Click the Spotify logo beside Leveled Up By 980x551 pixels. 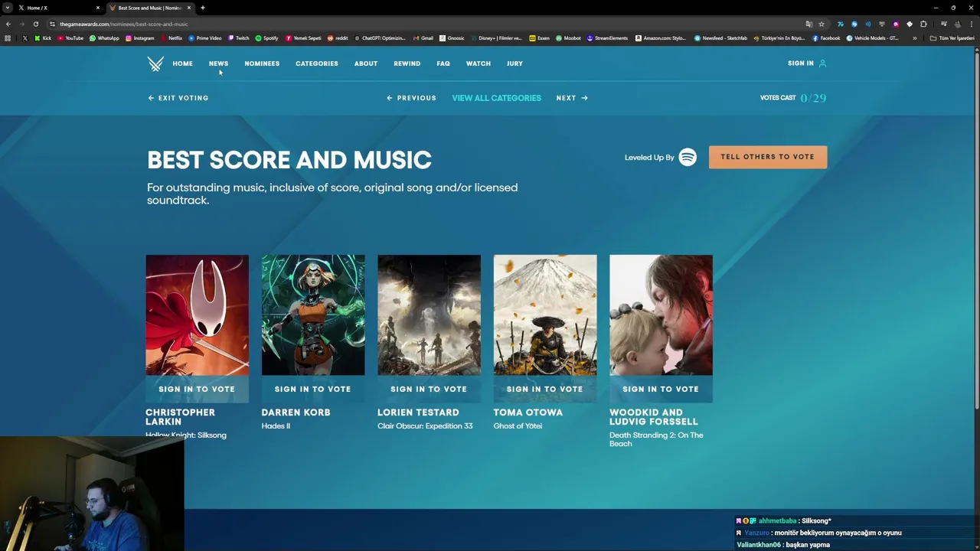click(x=688, y=157)
